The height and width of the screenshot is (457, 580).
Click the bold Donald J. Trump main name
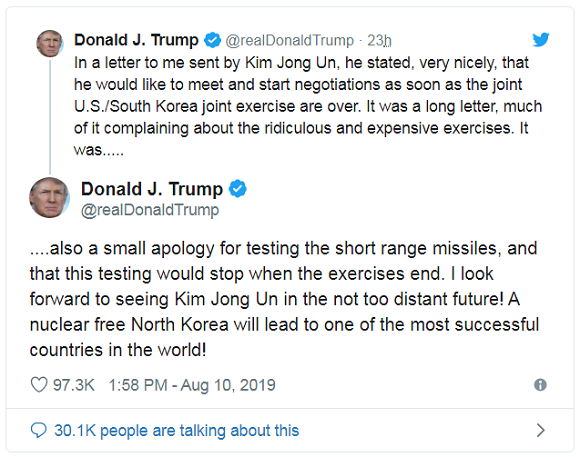pos(152,189)
